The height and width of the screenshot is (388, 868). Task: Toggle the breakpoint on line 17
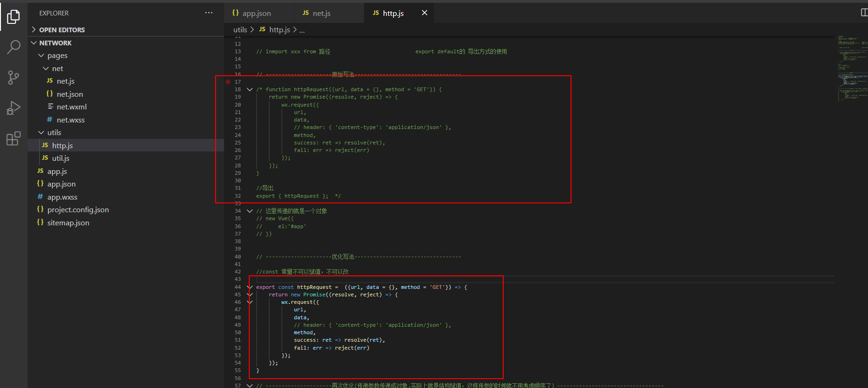(228, 82)
